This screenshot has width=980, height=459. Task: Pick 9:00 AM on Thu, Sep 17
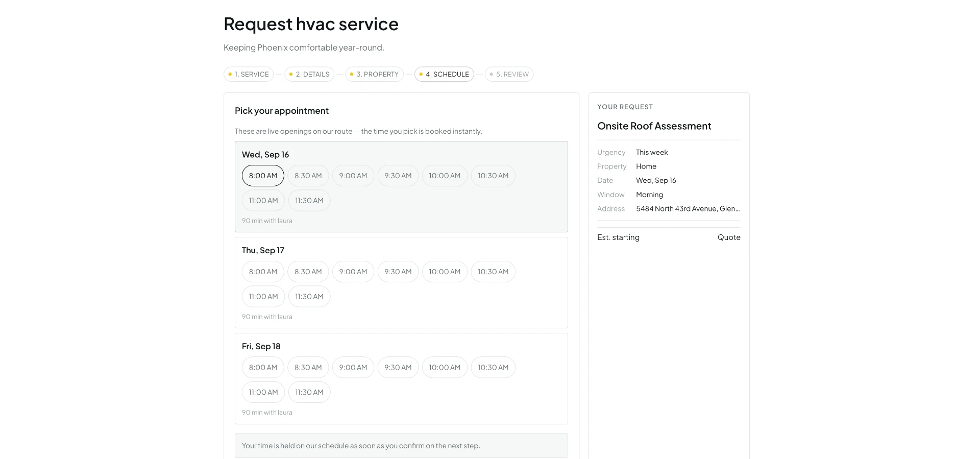(x=353, y=272)
